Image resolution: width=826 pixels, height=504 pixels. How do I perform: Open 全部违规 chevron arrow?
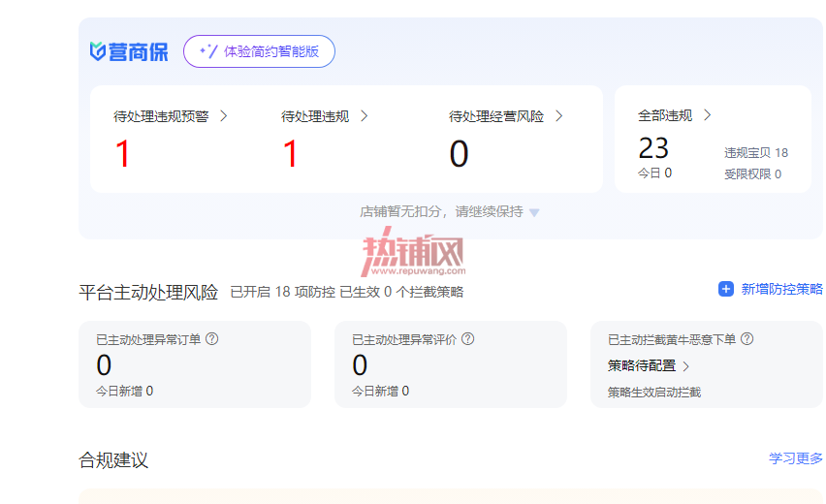pyautogui.click(x=708, y=115)
